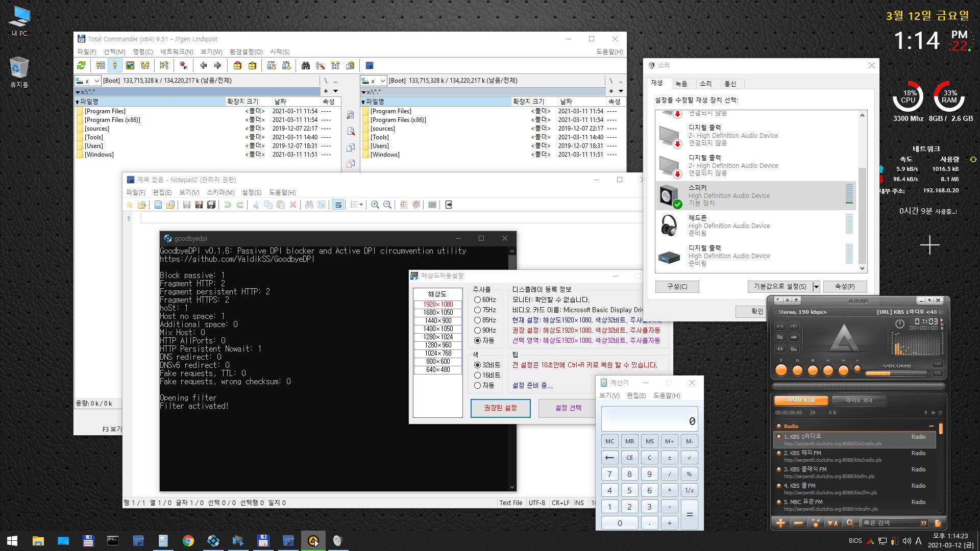The height and width of the screenshot is (551, 980).
Task: Select 16비트 color depth radio button
Action: point(487,375)
